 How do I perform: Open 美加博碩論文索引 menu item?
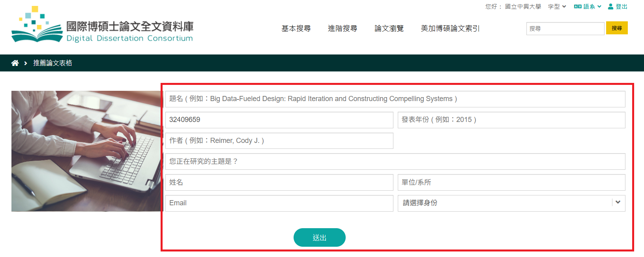[450, 28]
